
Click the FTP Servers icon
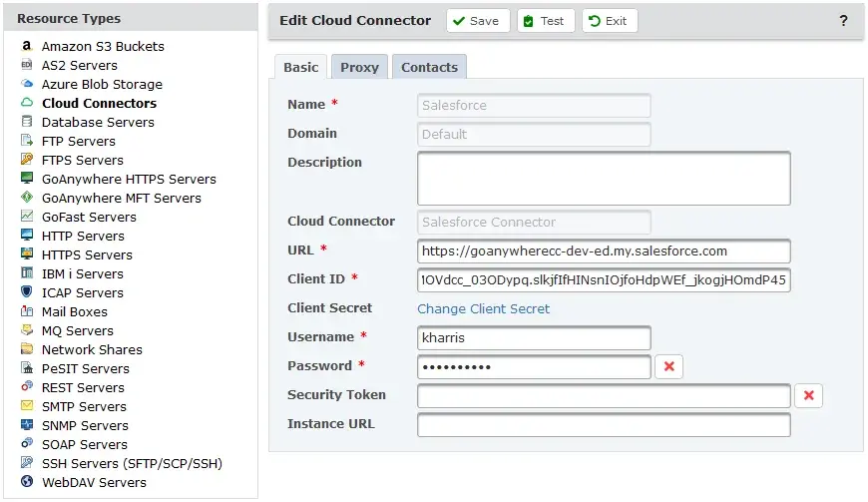(27, 141)
